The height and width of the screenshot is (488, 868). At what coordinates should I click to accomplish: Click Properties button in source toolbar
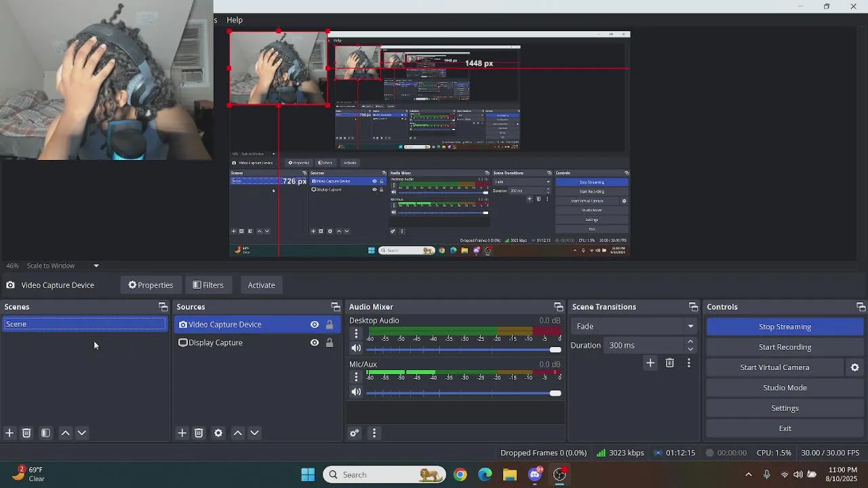tap(151, 285)
